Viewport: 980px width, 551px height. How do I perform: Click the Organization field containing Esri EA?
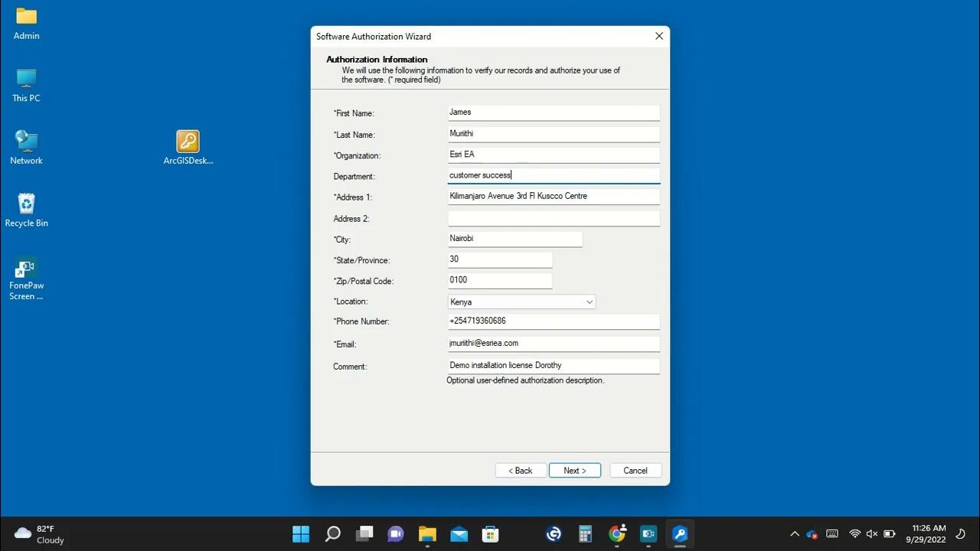554,155
